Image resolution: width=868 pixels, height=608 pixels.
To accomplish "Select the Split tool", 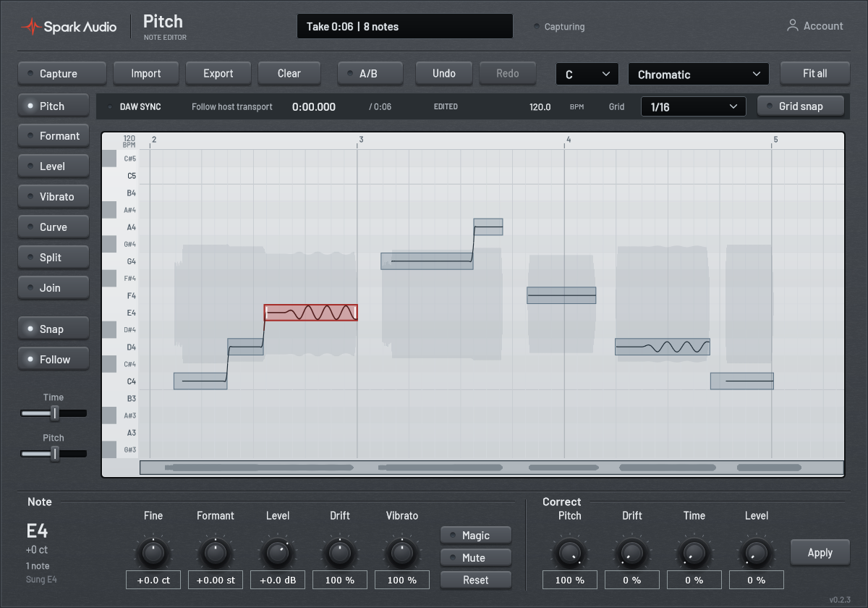I will point(54,257).
